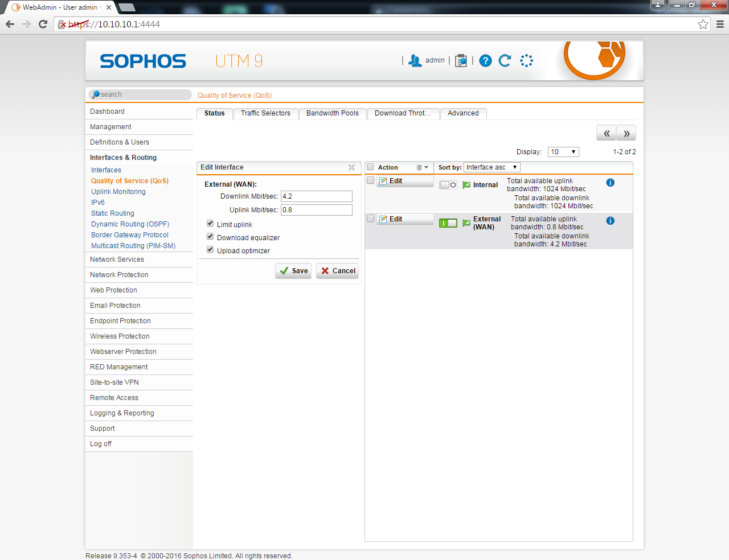Reload the page with browser refresh
Viewport: 729px width, 560px height.
point(43,24)
